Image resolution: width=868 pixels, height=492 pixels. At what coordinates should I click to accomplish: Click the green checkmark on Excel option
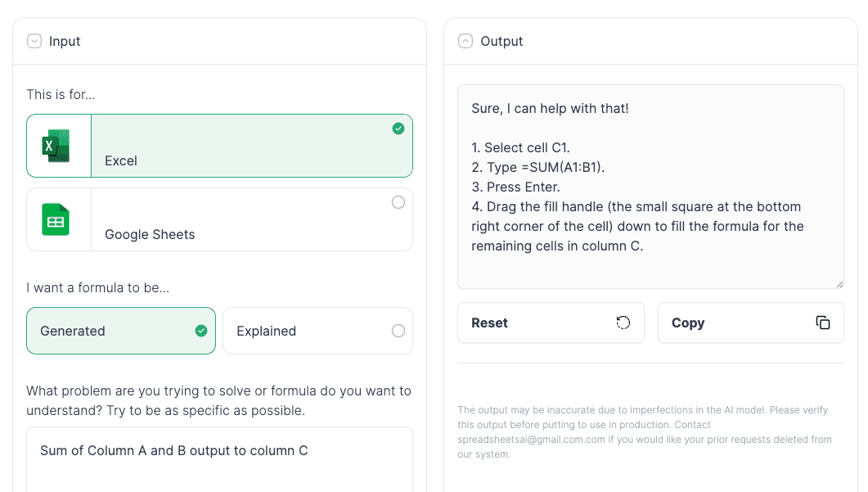click(398, 129)
